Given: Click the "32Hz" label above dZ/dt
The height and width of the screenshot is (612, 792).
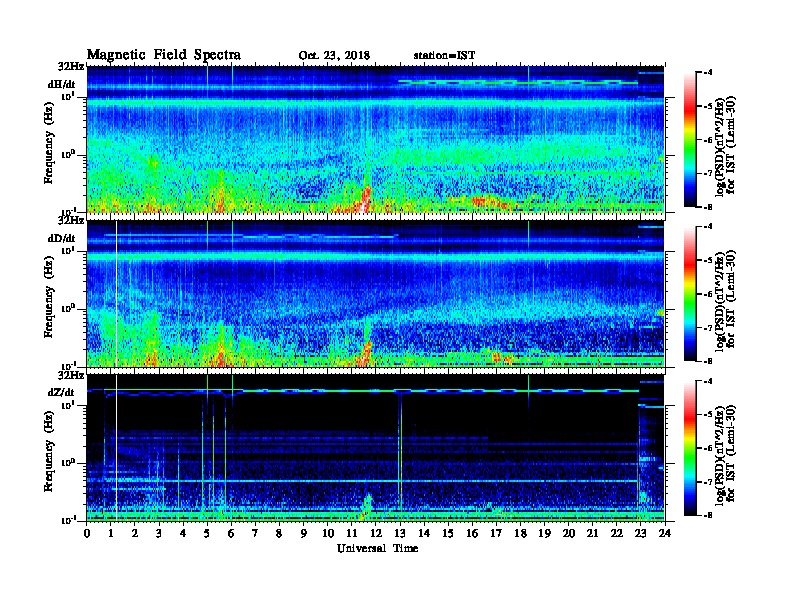Looking at the screenshot, I should tap(71, 375).
